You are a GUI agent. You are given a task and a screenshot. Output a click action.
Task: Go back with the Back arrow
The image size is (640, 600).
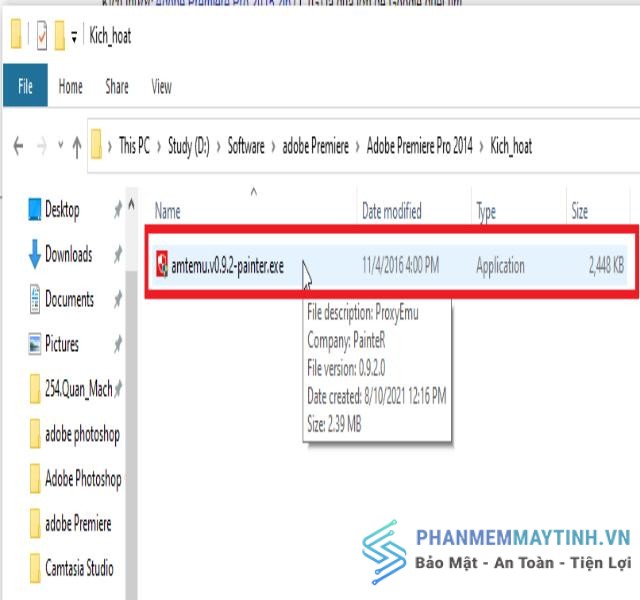point(18,146)
